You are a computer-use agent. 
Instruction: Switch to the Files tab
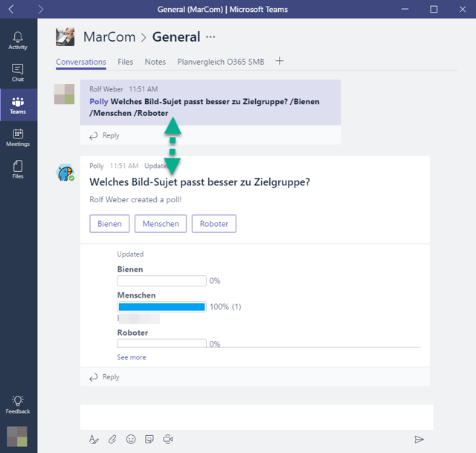tap(125, 62)
